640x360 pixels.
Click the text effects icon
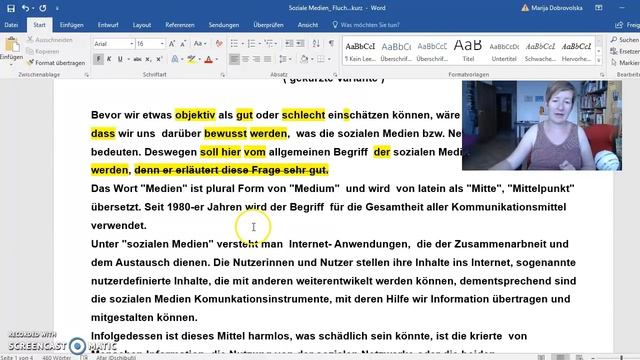(x=175, y=60)
